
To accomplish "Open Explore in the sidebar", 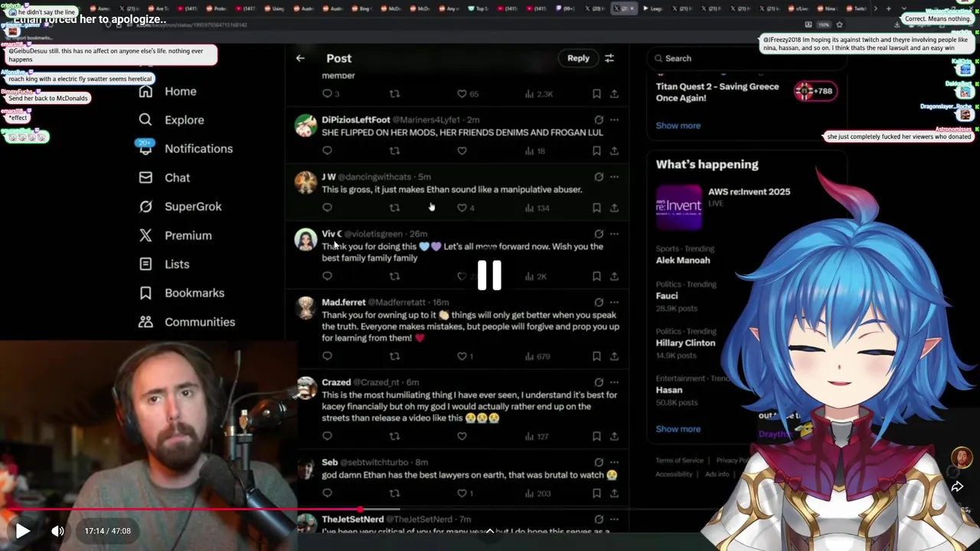I will (185, 120).
